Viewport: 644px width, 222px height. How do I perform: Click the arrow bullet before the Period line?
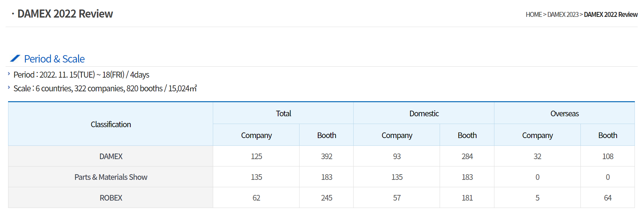pyautogui.click(x=9, y=74)
